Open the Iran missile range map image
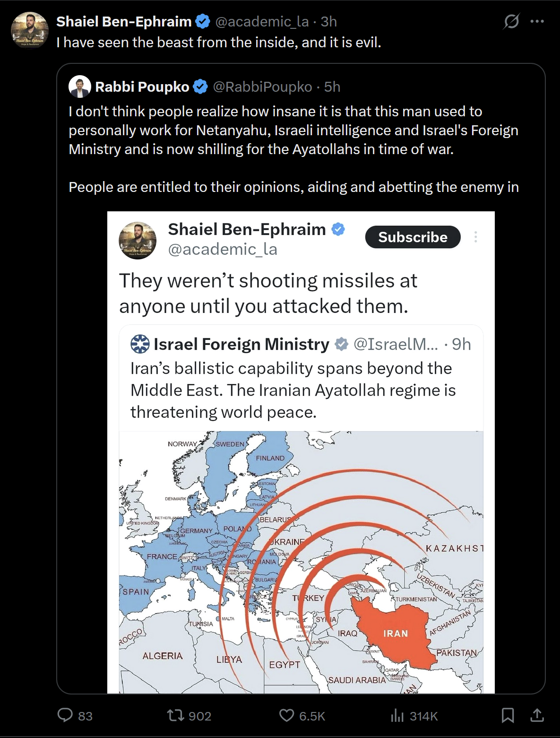The image size is (560, 738). tap(301, 562)
